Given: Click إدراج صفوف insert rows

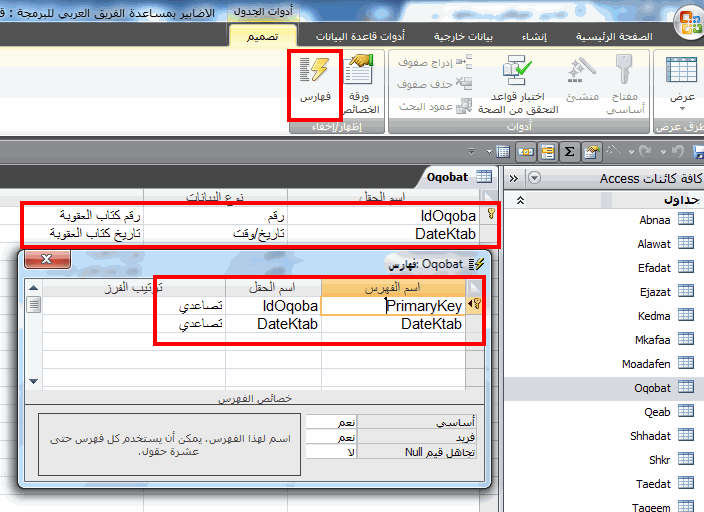Looking at the screenshot, I should pyautogui.click(x=435, y=62).
